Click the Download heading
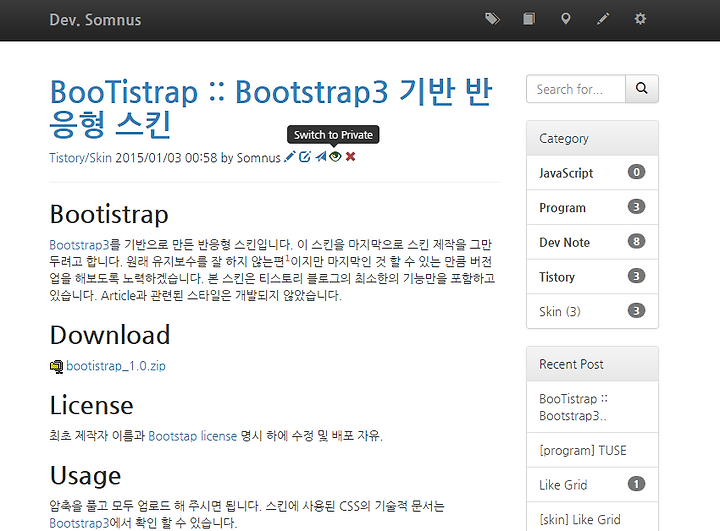Viewport: 720px width, 531px height. coord(110,335)
